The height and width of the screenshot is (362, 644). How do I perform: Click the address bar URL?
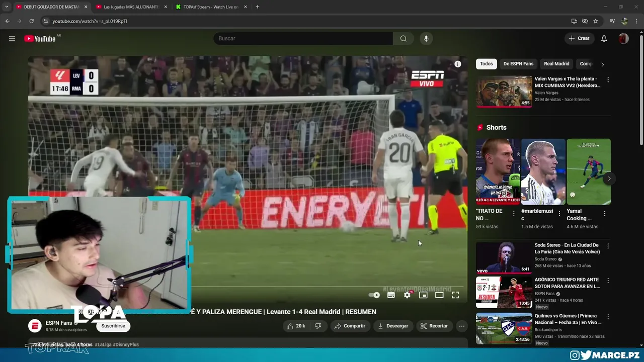[90, 21]
